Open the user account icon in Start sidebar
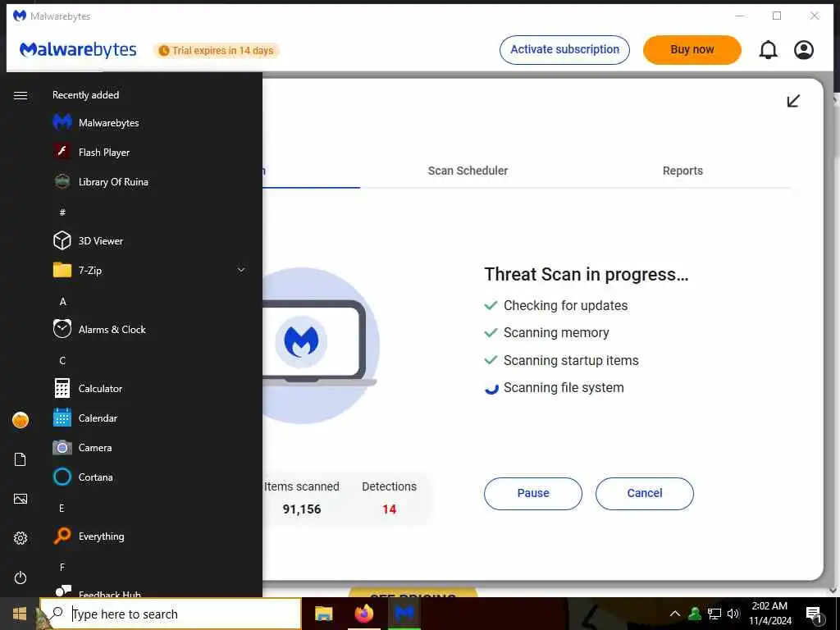Viewport: 840px width, 630px height. click(21, 420)
